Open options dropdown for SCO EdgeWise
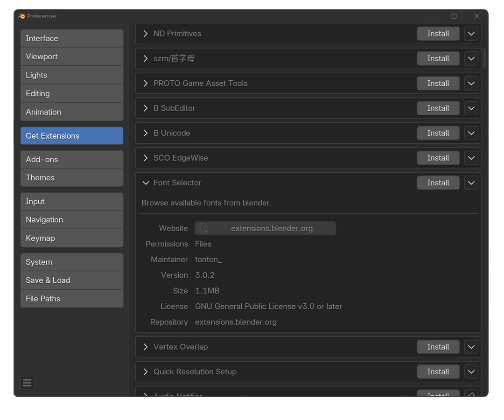The image size is (504, 420). click(x=471, y=158)
